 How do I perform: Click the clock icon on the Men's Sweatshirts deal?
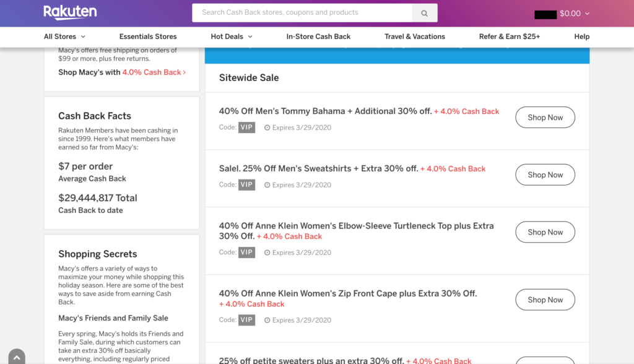pos(267,185)
